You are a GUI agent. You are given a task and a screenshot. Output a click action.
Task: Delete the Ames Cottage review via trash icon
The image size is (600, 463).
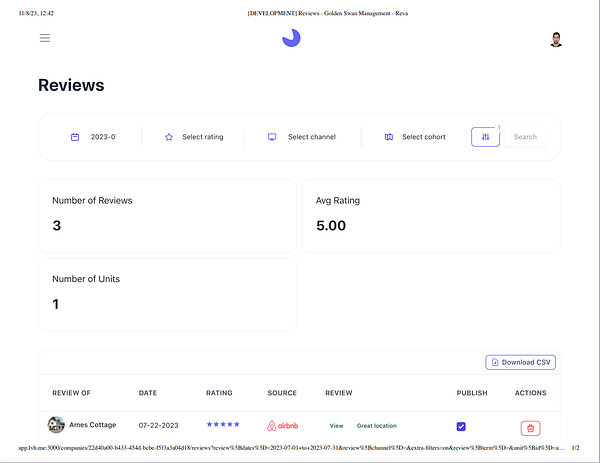tap(530, 428)
